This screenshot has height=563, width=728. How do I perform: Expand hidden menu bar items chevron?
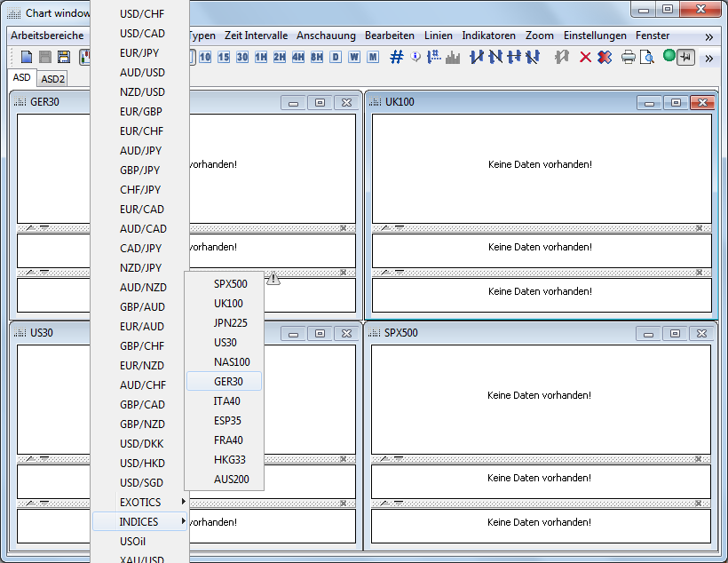coord(708,36)
